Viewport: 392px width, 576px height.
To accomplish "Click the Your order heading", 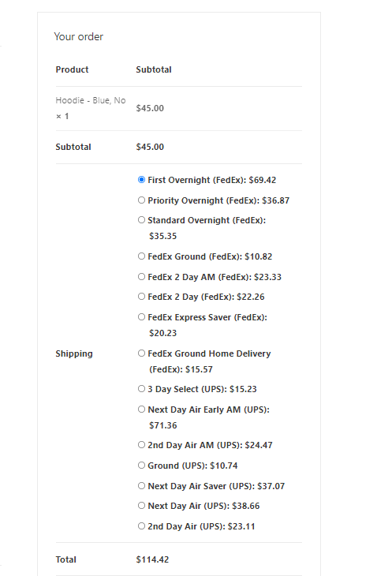I will click(x=79, y=37).
